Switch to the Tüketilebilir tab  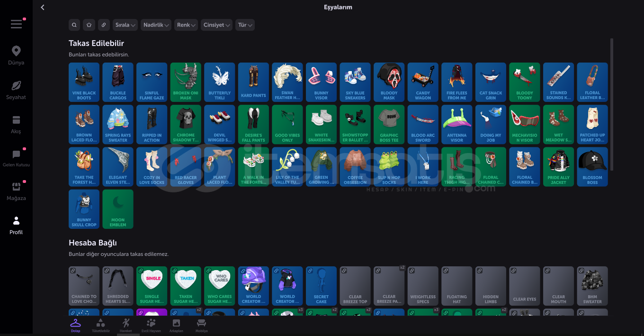(100, 326)
